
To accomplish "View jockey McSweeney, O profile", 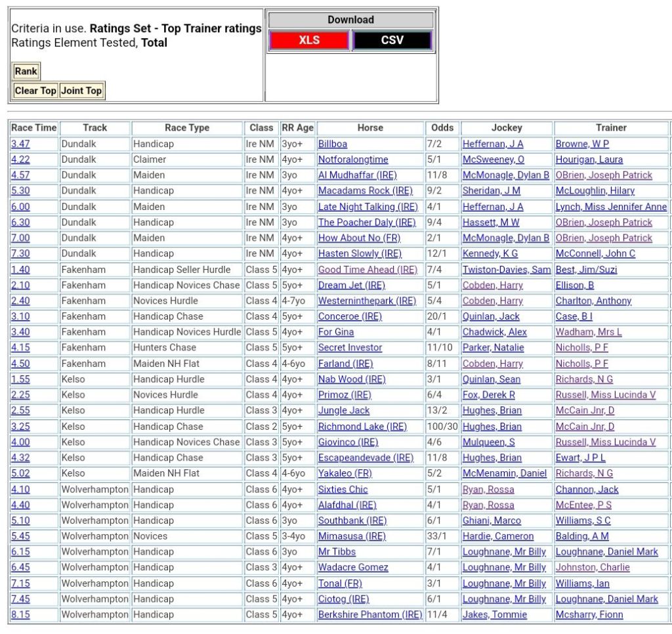I will click(493, 159).
